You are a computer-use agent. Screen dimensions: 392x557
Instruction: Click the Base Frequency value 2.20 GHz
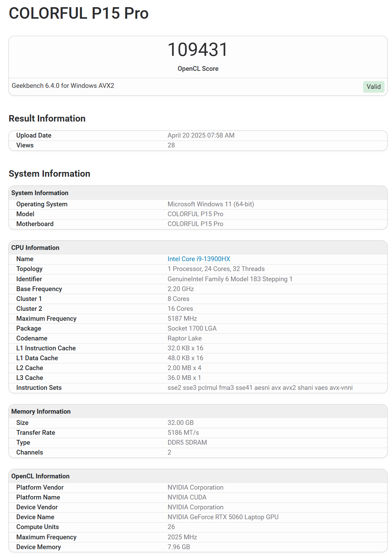tap(181, 289)
